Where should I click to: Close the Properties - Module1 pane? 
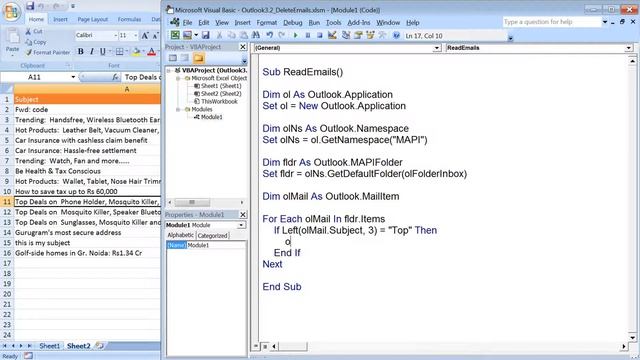242,215
